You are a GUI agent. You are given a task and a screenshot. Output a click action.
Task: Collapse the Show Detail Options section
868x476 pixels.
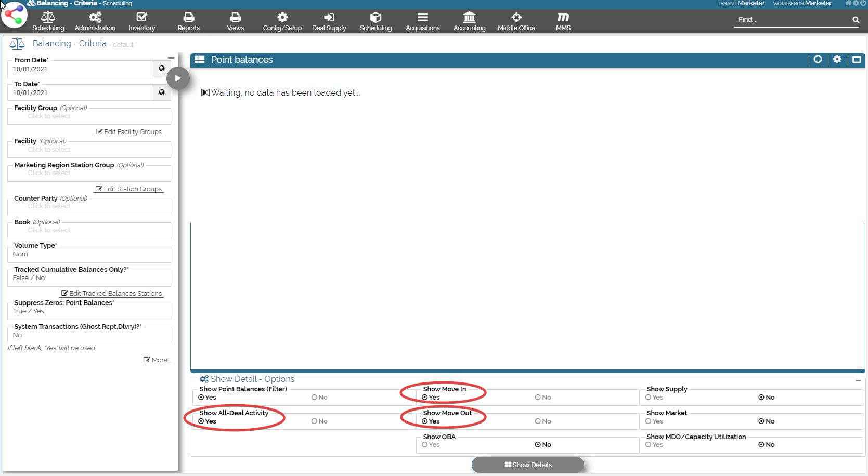(858, 380)
